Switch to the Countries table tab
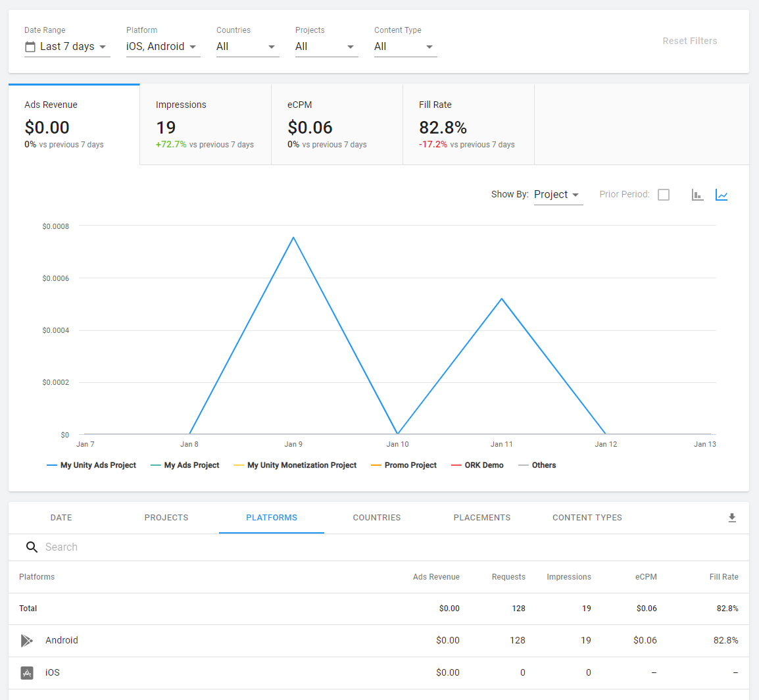 click(376, 518)
